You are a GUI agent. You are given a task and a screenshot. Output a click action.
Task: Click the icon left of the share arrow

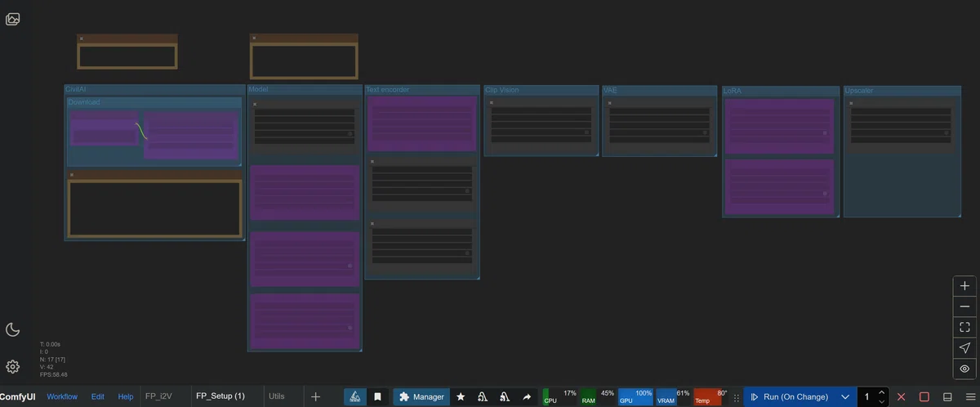505,396
